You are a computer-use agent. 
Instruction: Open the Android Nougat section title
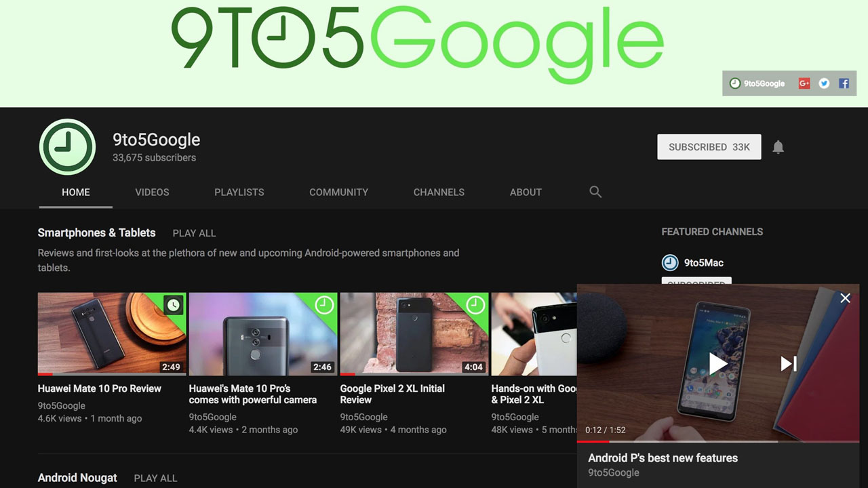(77, 478)
